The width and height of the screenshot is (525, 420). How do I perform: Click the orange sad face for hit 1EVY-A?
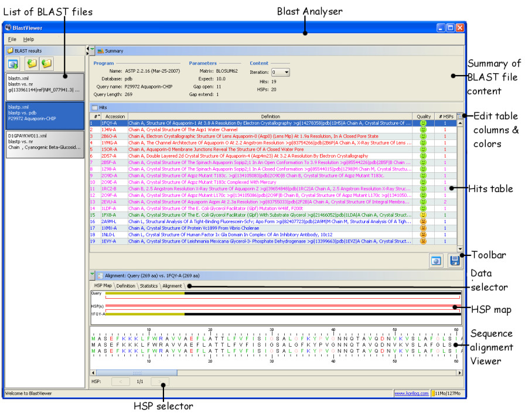423,241
